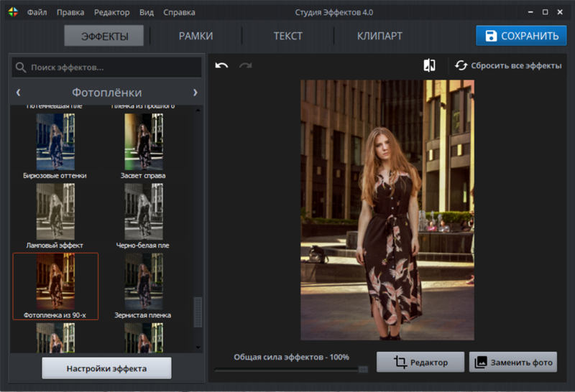Click the effects list scroll-up arrow
Screen dimensions: 575x392
click(198, 110)
